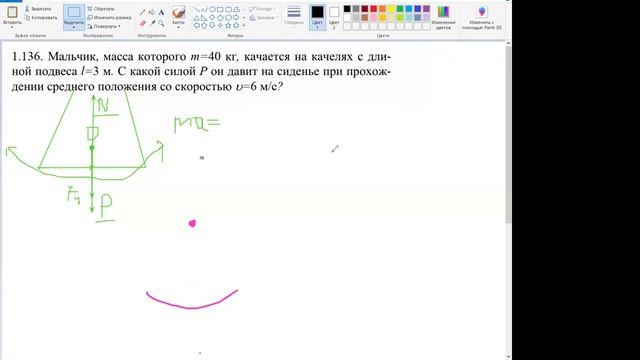Open Изменить размер resize dialog
The image size is (640, 360).
click(109, 18)
